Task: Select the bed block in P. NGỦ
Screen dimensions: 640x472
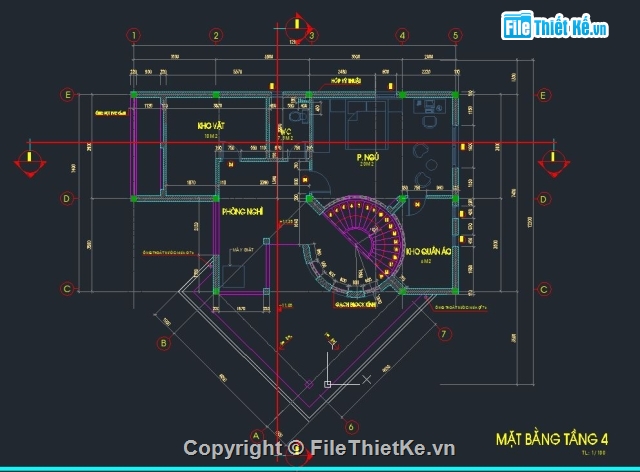Action: tap(366, 125)
